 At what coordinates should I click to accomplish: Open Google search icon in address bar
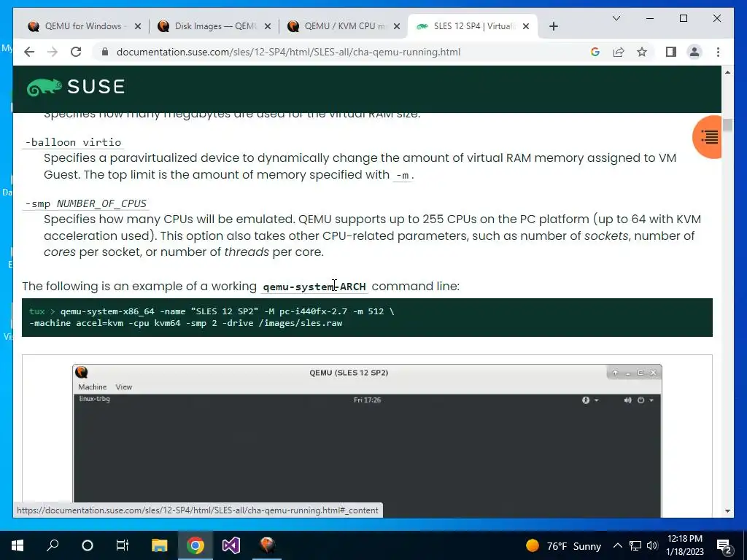[595, 52]
